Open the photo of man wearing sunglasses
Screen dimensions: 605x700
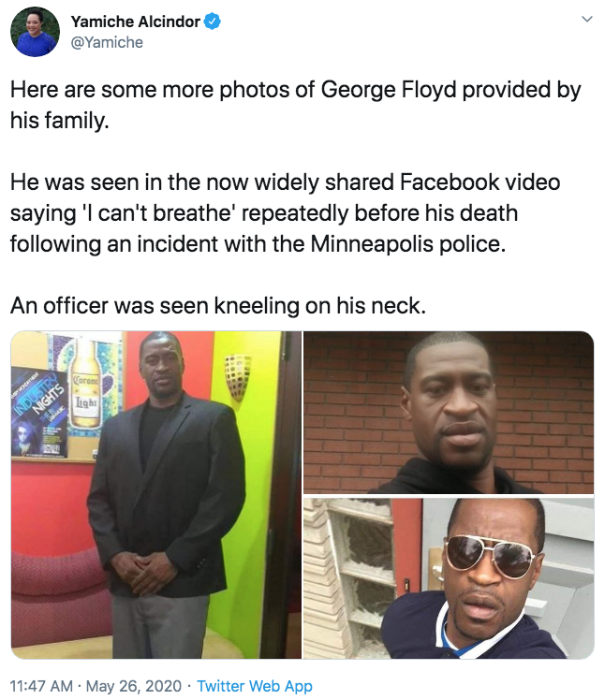coord(449,578)
